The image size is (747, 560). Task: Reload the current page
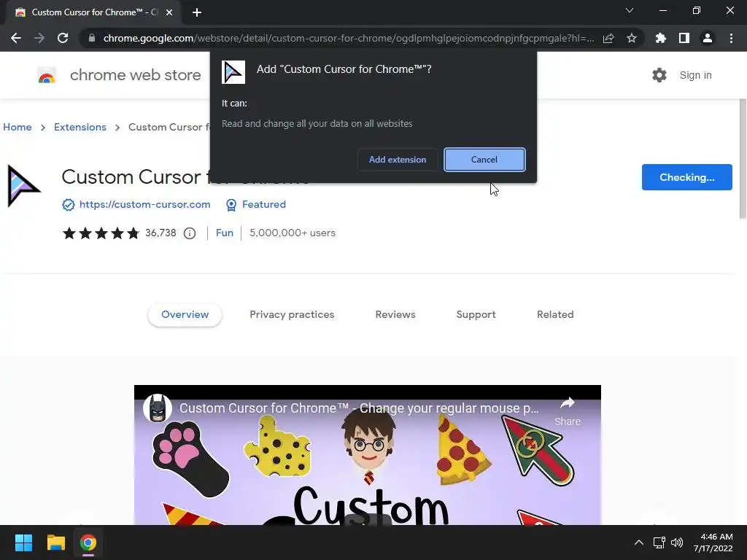pos(63,38)
